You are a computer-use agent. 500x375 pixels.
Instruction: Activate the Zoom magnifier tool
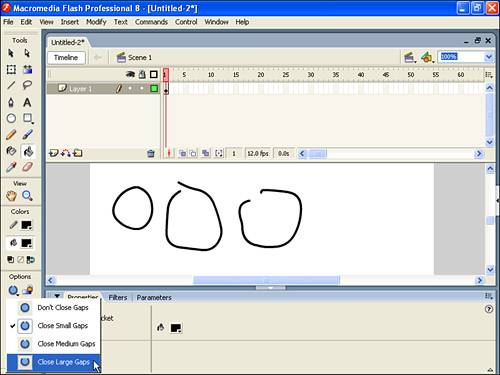[x=27, y=196]
